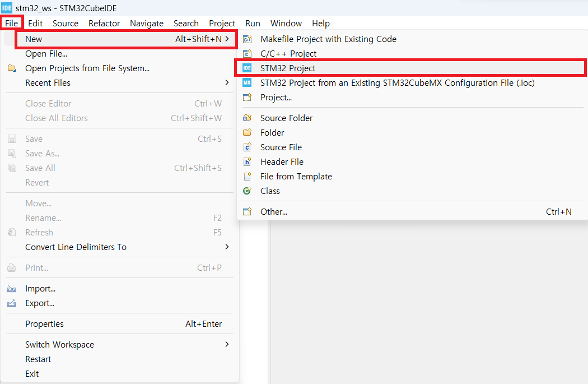Open the Edit menu

(35, 24)
